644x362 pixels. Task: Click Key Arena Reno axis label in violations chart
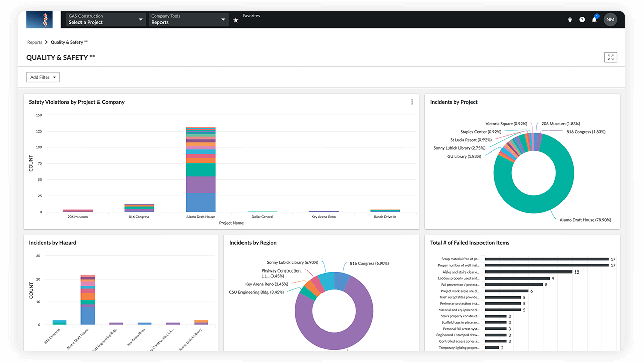pyautogui.click(x=324, y=217)
